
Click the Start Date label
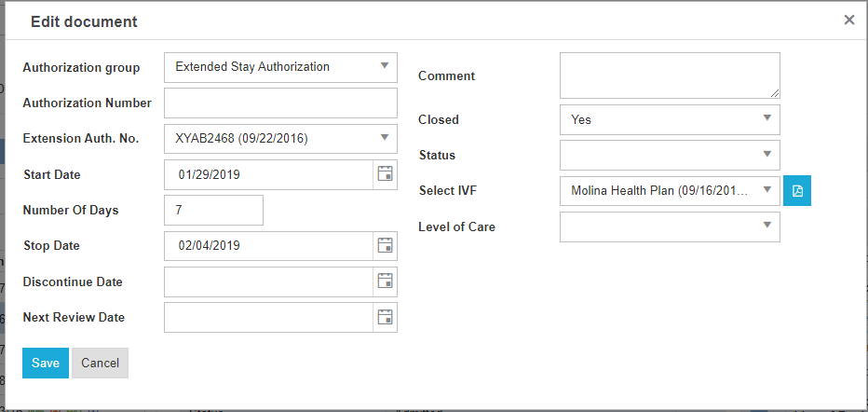[x=52, y=175]
